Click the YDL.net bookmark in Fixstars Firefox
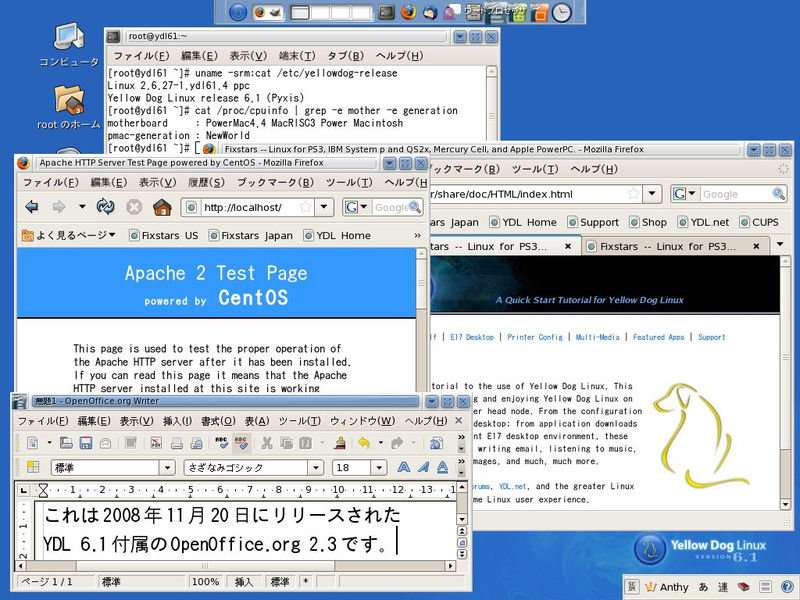 (703, 222)
